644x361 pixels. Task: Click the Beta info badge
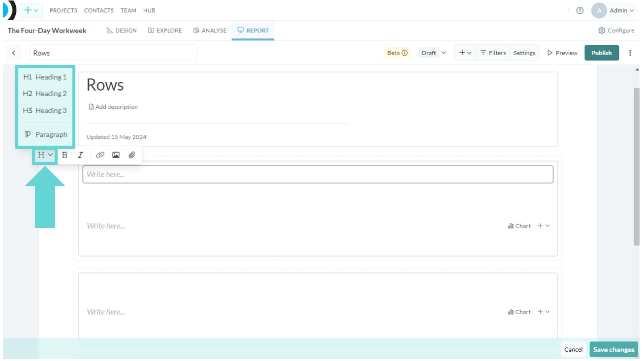397,53
